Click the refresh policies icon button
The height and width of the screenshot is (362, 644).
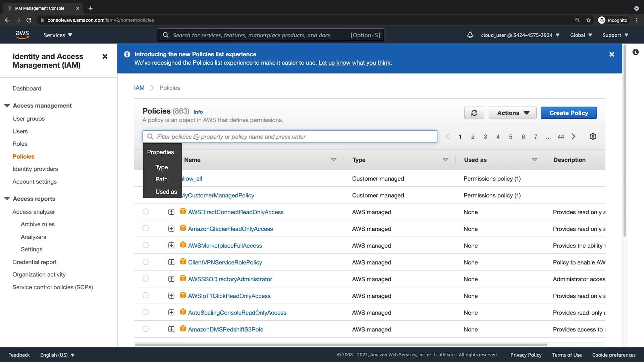[x=474, y=113]
